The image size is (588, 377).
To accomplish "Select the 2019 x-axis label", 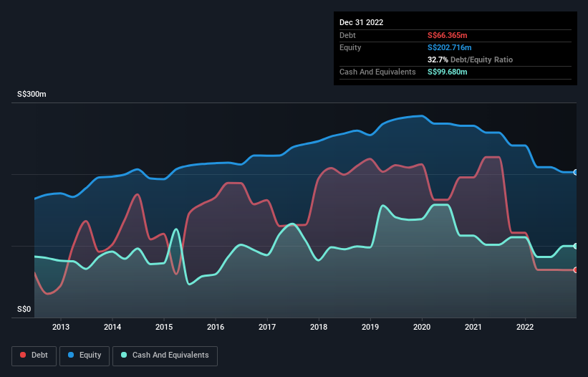I will (x=370, y=327).
